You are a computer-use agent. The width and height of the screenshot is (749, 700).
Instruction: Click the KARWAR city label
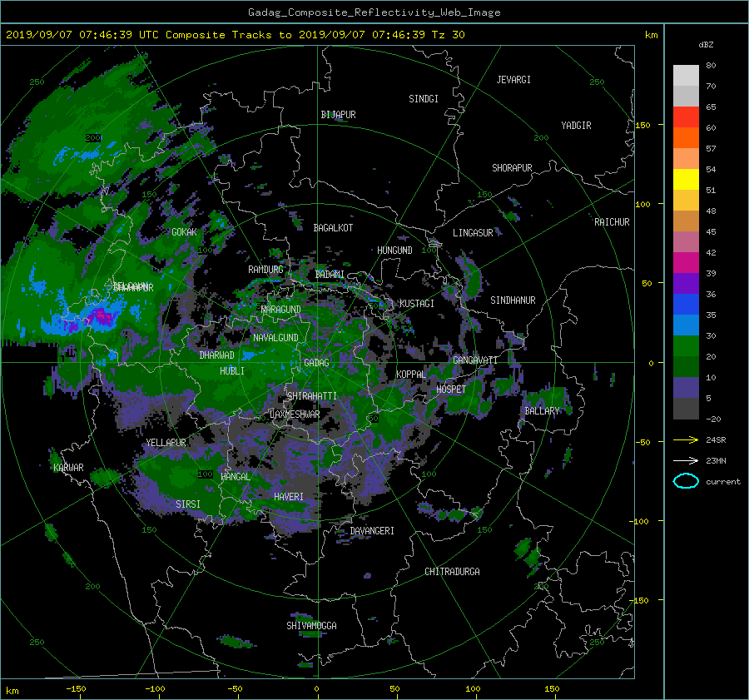(x=68, y=468)
